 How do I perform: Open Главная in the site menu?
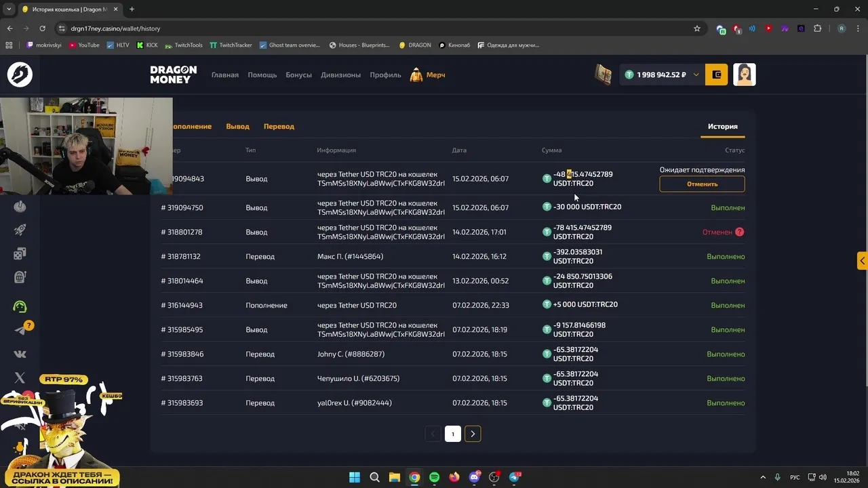coord(225,75)
